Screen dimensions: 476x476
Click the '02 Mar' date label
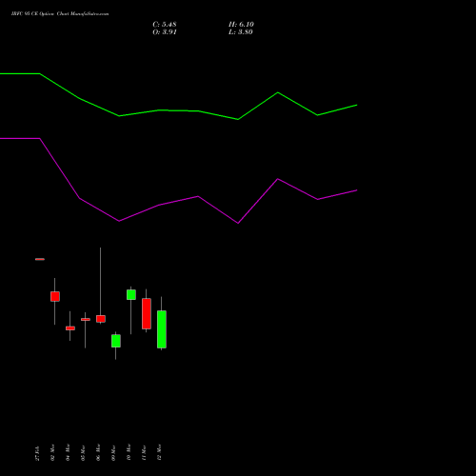pos(52,452)
